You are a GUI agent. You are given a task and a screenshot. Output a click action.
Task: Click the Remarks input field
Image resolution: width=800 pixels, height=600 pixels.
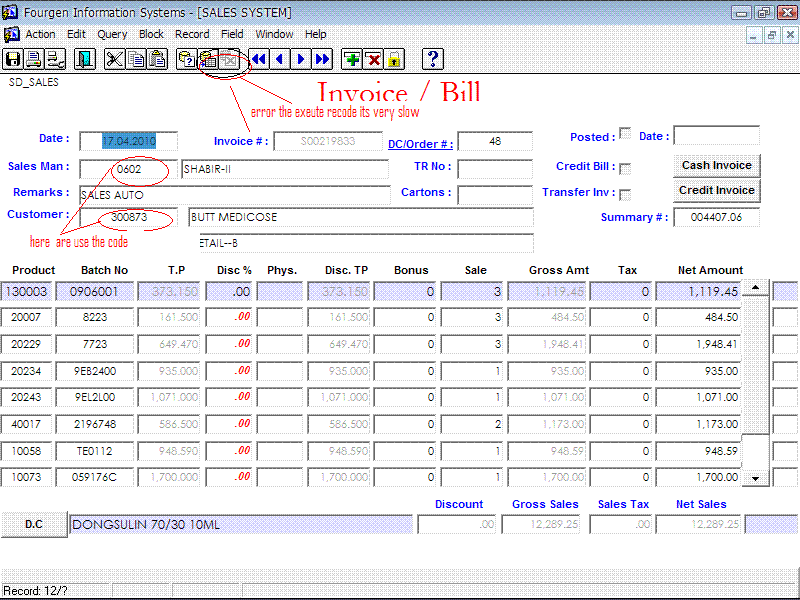click(x=234, y=194)
